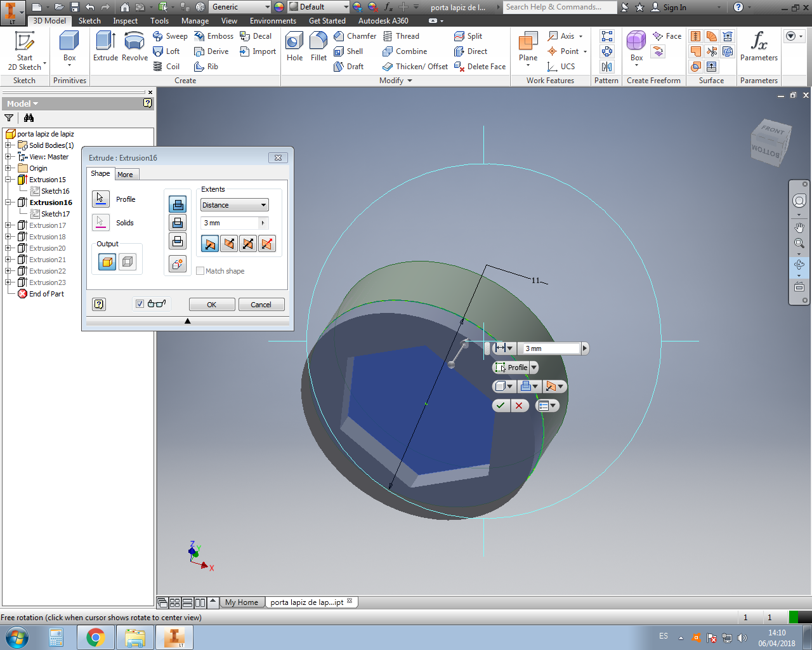Viewport: 812px width, 650px height.
Task: Click the Plane work feature icon
Action: 528,46
